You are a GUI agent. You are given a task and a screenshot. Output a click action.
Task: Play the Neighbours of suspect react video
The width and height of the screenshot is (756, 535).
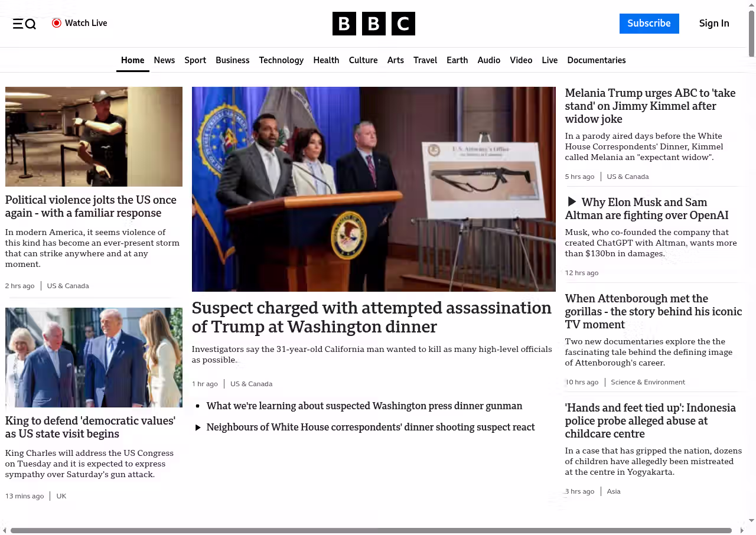(x=198, y=428)
